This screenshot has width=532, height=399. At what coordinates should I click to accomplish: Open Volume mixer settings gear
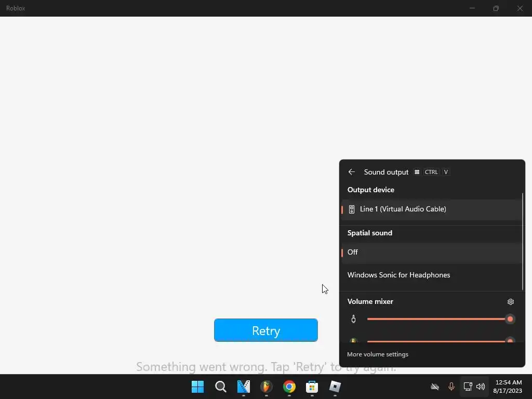pos(510,302)
